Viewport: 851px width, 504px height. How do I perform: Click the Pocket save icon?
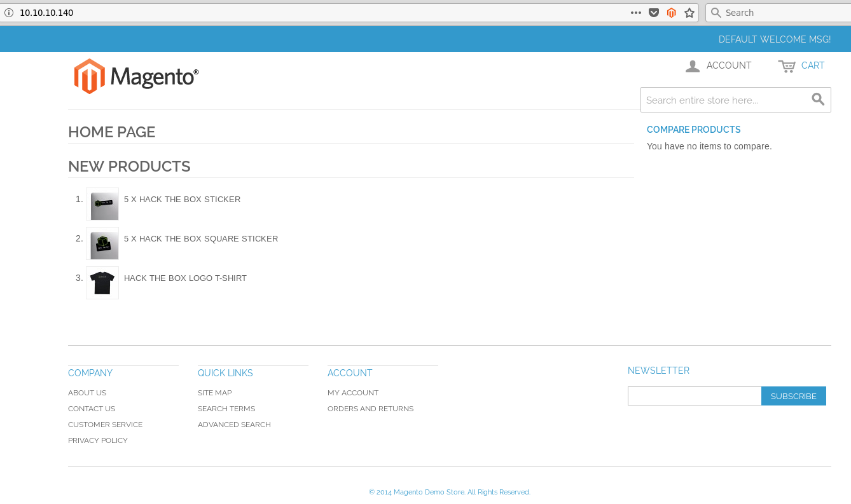(x=653, y=13)
